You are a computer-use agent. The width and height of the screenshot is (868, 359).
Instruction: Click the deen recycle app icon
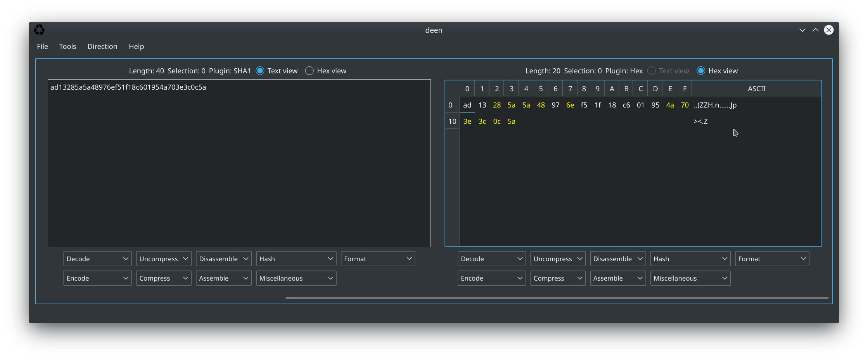[39, 30]
